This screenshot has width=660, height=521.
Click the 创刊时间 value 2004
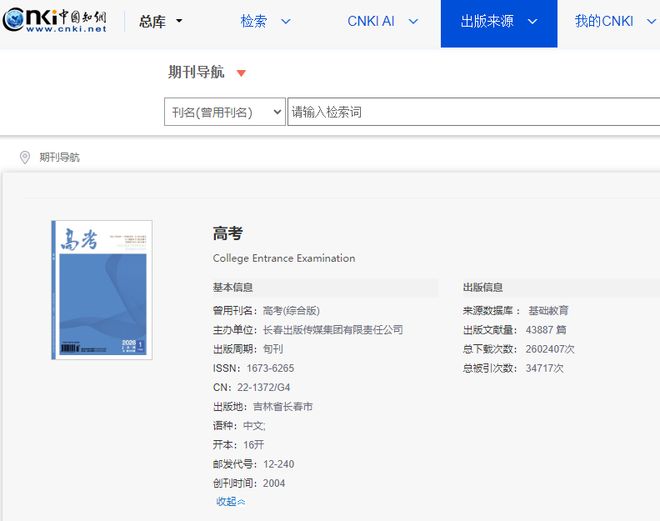pos(274,483)
